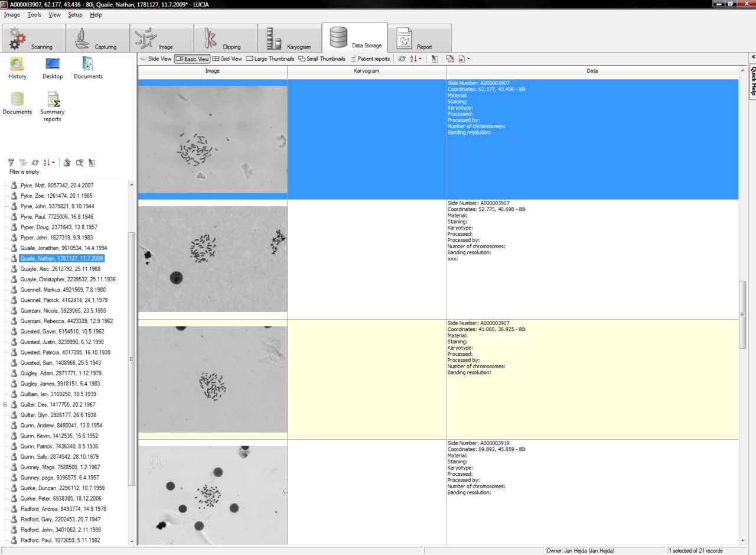Select patient Quaile, Jonathan
This screenshot has width=756, height=555.
coord(64,248)
